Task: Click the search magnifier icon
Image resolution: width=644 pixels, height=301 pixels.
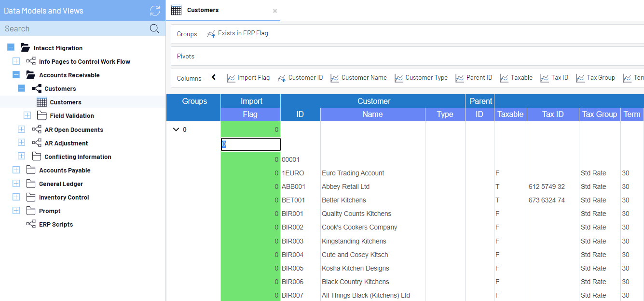Action: [x=154, y=29]
